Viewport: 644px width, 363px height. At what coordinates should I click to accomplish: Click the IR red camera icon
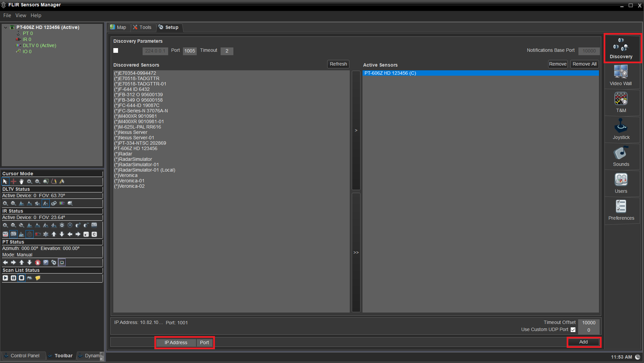38,234
